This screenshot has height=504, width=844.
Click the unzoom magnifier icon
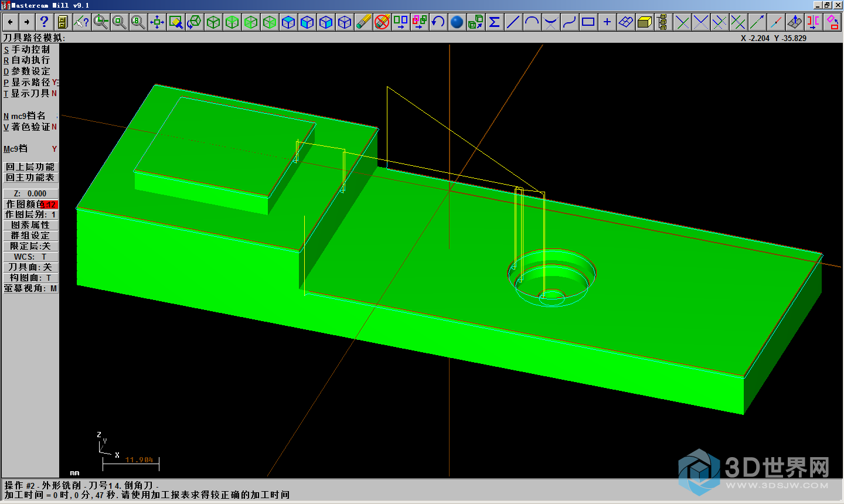point(120,22)
